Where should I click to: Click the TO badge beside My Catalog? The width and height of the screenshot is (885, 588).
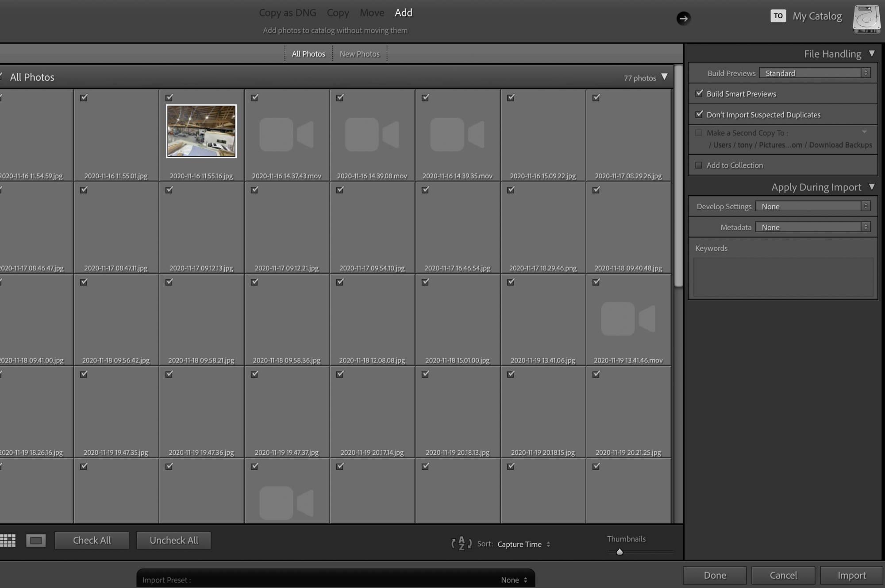(x=778, y=16)
